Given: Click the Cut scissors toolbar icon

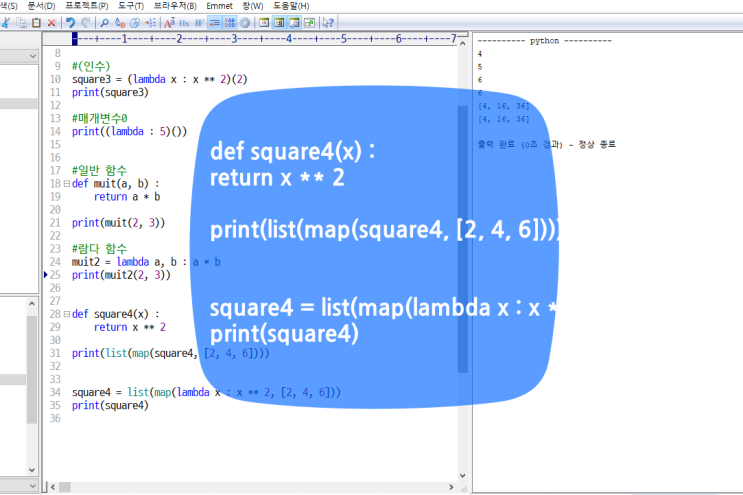Looking at the screenshot, I should (6, 22).
